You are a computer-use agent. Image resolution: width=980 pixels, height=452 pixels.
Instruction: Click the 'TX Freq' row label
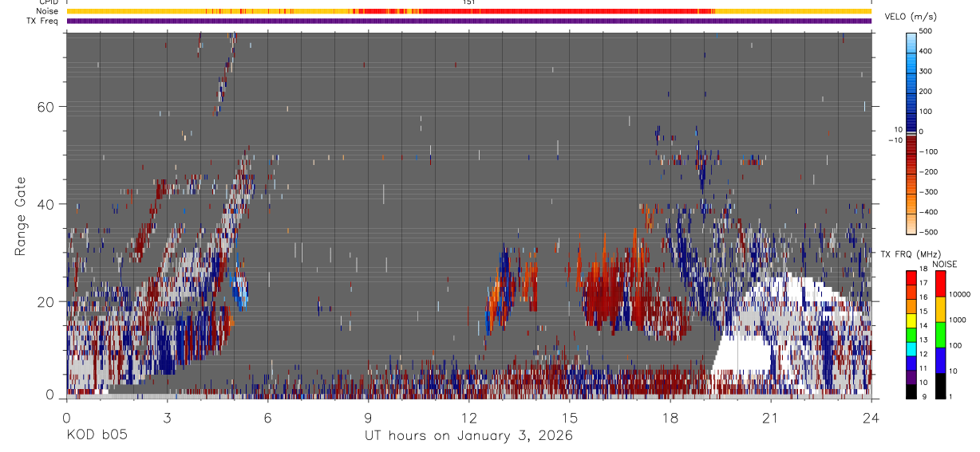pos(42,21)
